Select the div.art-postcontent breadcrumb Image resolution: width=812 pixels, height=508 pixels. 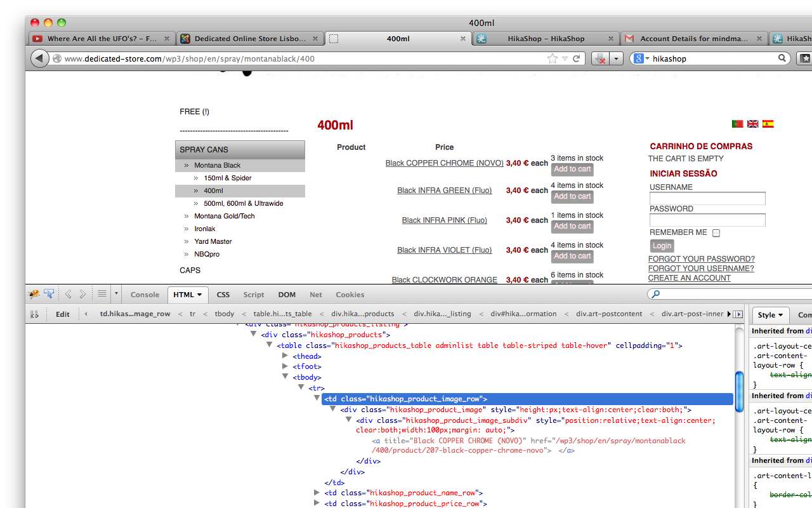coord(609,314)
